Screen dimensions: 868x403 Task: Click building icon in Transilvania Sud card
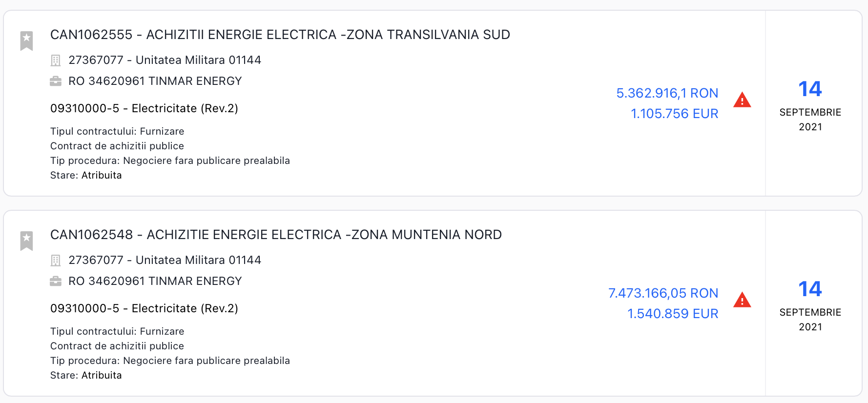pos(56,60)
